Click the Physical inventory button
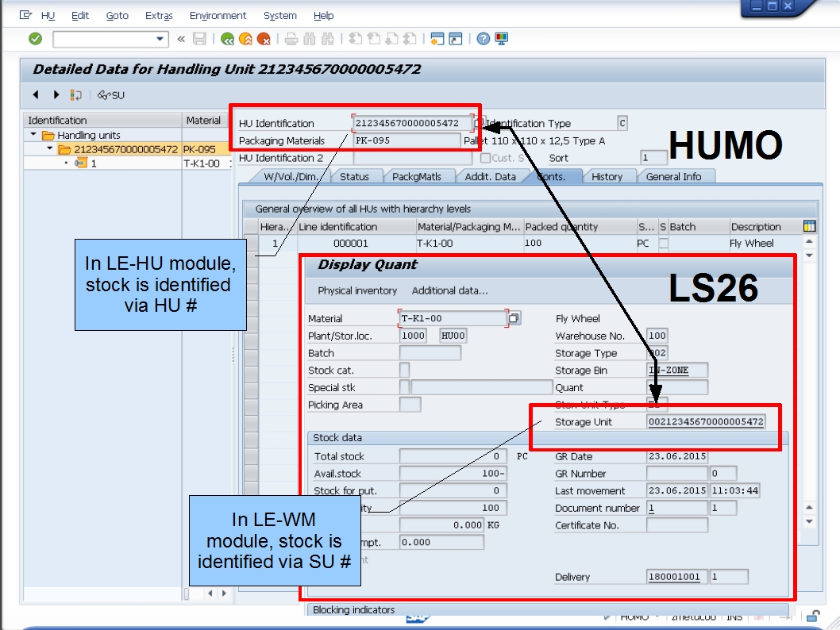This screenshot has width=840, height=630. click(x=356, y=290)
